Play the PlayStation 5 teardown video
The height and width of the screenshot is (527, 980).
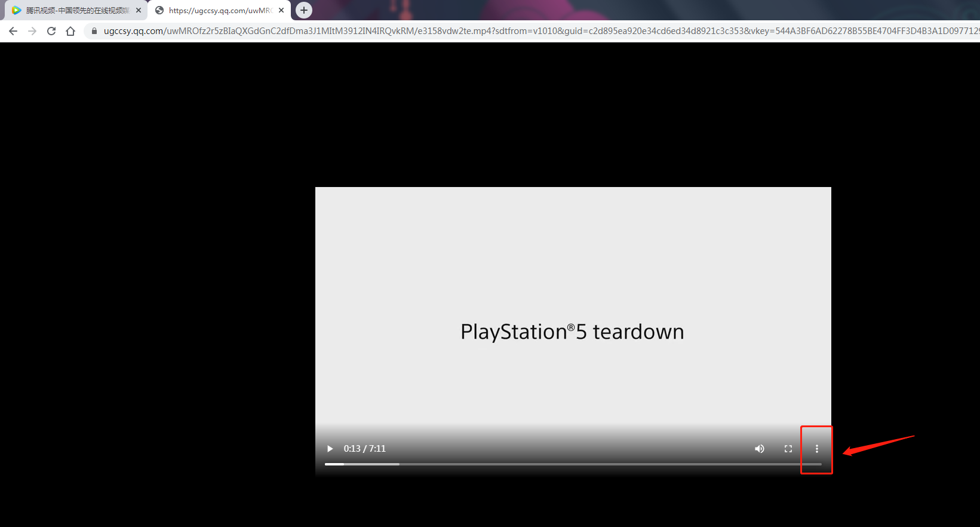tap(330, 449)
